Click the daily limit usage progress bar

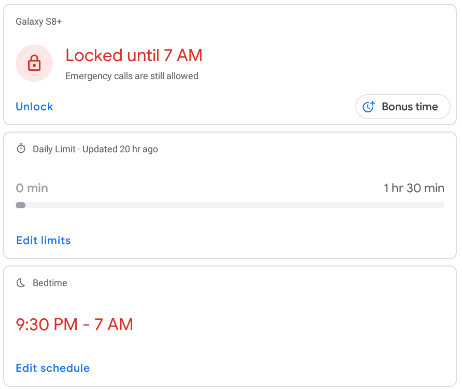point(230,205)
